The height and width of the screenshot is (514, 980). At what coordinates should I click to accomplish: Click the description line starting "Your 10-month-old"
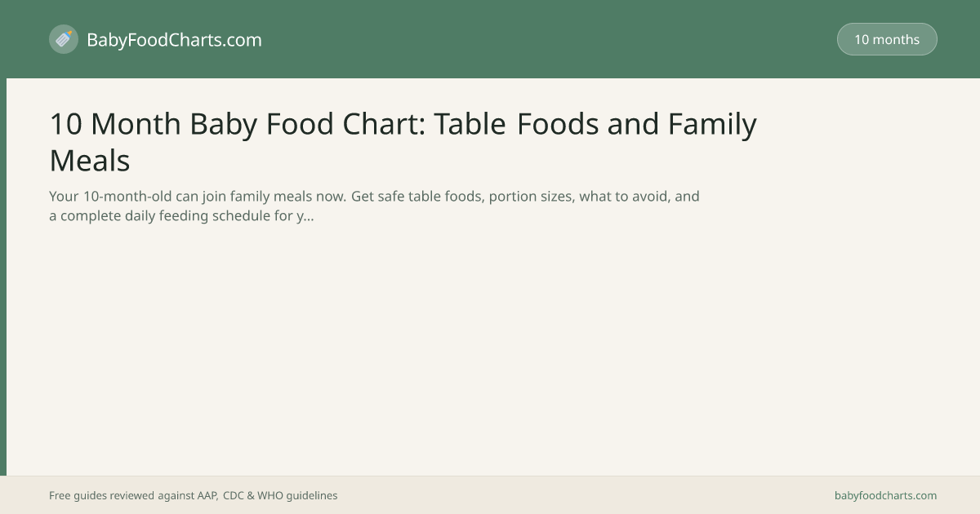tap(374, 197)
